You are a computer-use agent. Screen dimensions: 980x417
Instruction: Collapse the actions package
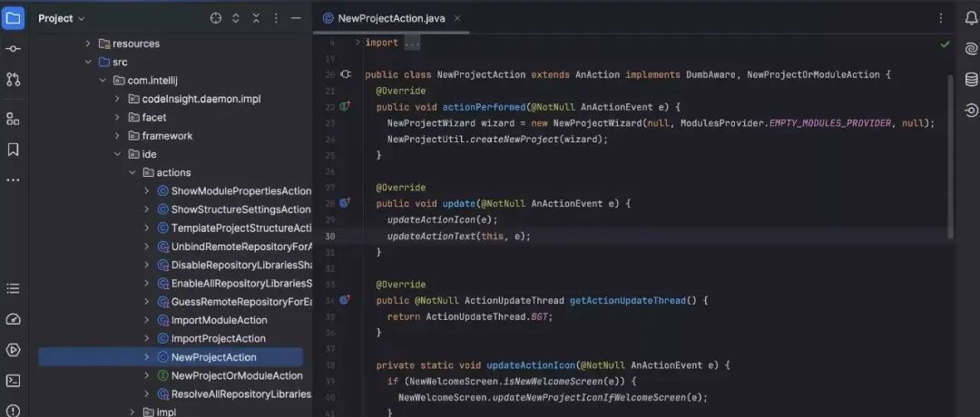pyautogui.click(x=132, y=172)
